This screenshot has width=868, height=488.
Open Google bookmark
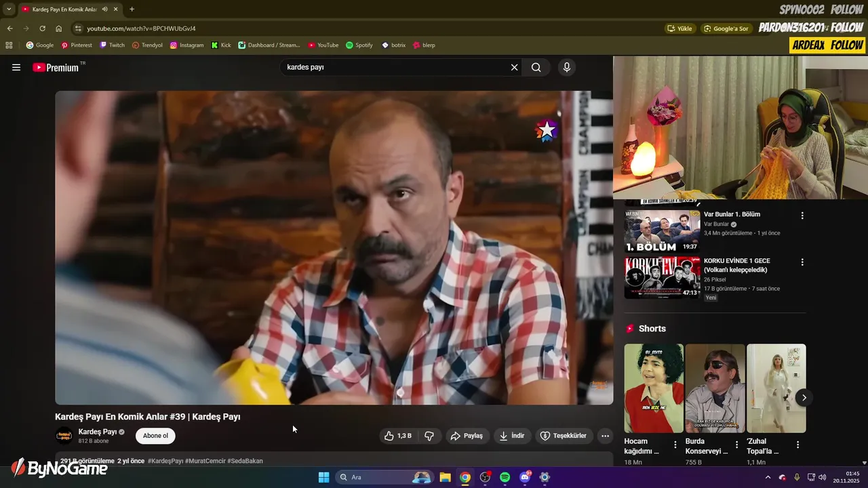coord(39,45)
